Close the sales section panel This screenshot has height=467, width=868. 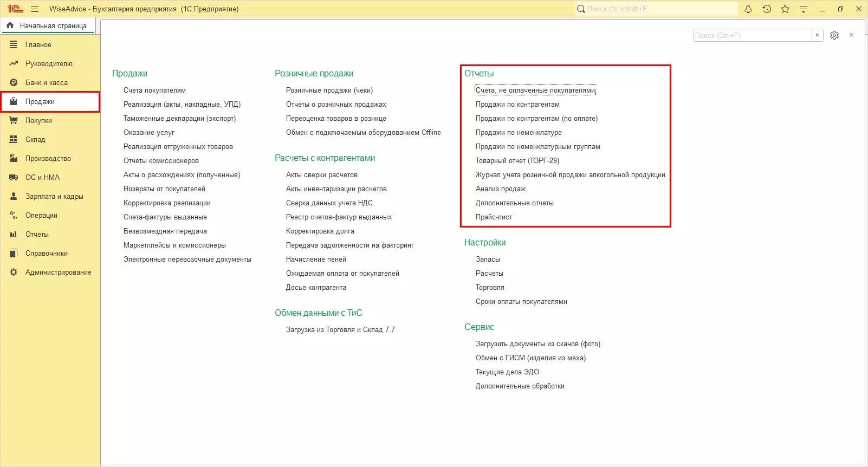click(x=852, y=35)
